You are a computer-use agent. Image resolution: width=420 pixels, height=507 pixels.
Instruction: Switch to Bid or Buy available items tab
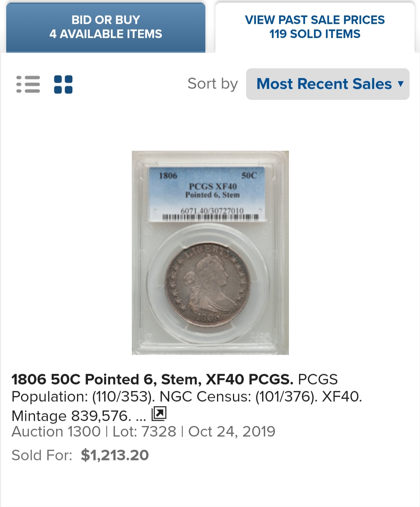[106, 27]
